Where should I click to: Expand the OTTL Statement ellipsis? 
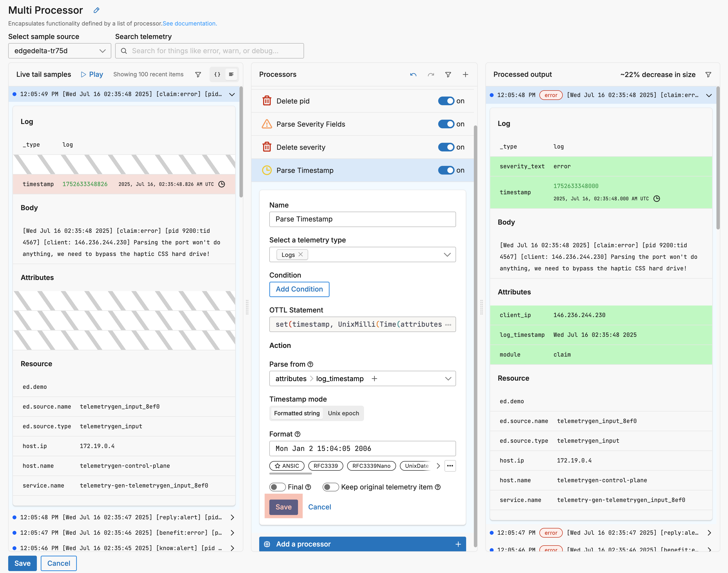click(x=448, y=324)
